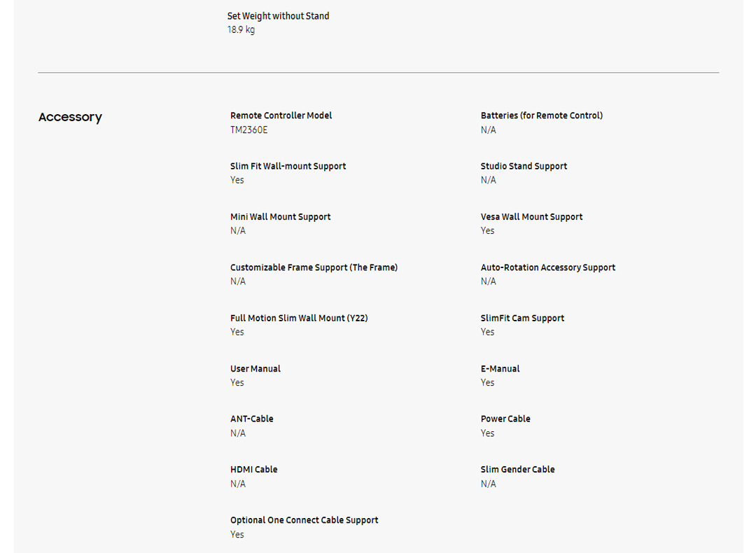
Task: Click the Mini Wall Mount Support label
Action: pos(280,217)
